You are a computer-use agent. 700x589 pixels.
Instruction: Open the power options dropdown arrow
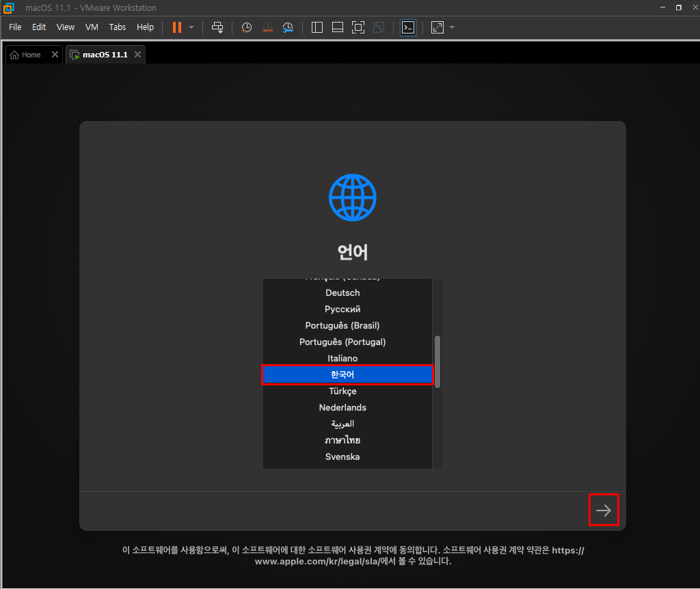(191, 27)
